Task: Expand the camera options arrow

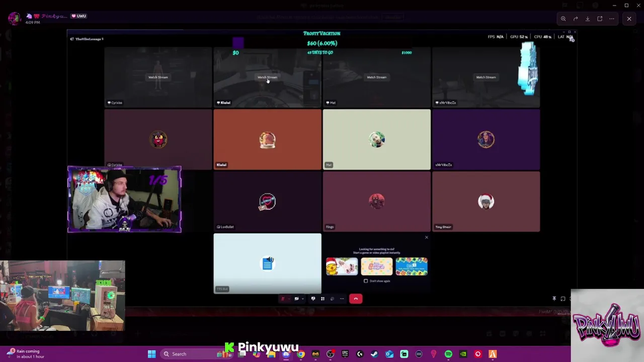Action: point(302,299)
